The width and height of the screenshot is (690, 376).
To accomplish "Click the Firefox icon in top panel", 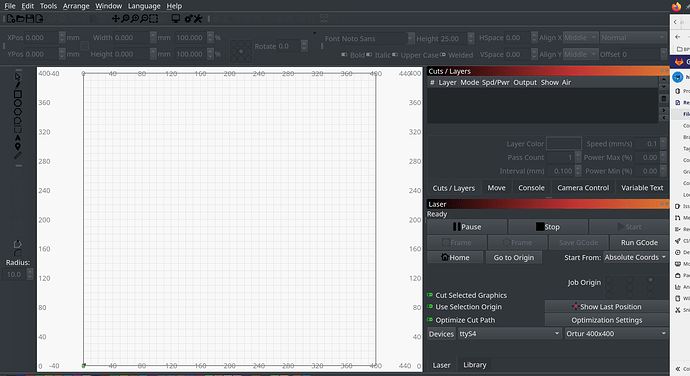I will pyautogui.click(x=676, y=6).
